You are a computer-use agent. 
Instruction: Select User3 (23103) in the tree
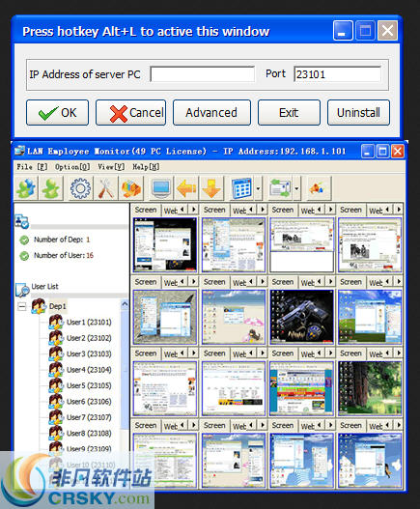coord(89,353)
